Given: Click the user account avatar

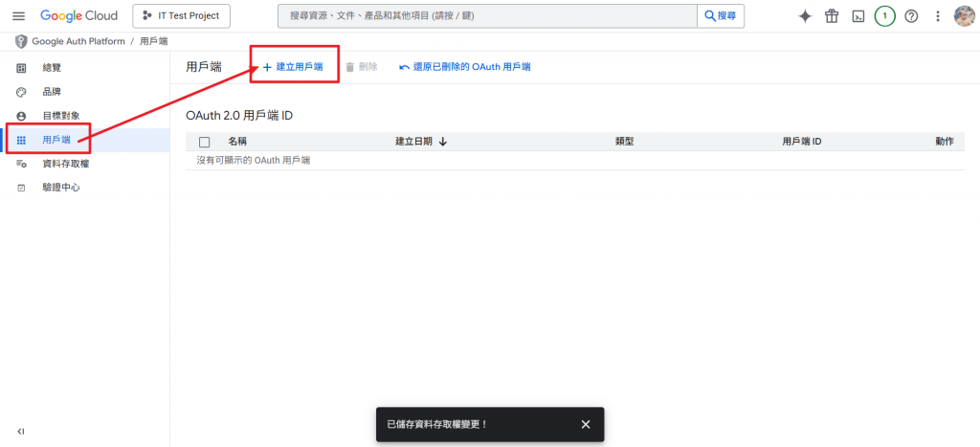Looking at the screenshot, I should click(965, 16).
